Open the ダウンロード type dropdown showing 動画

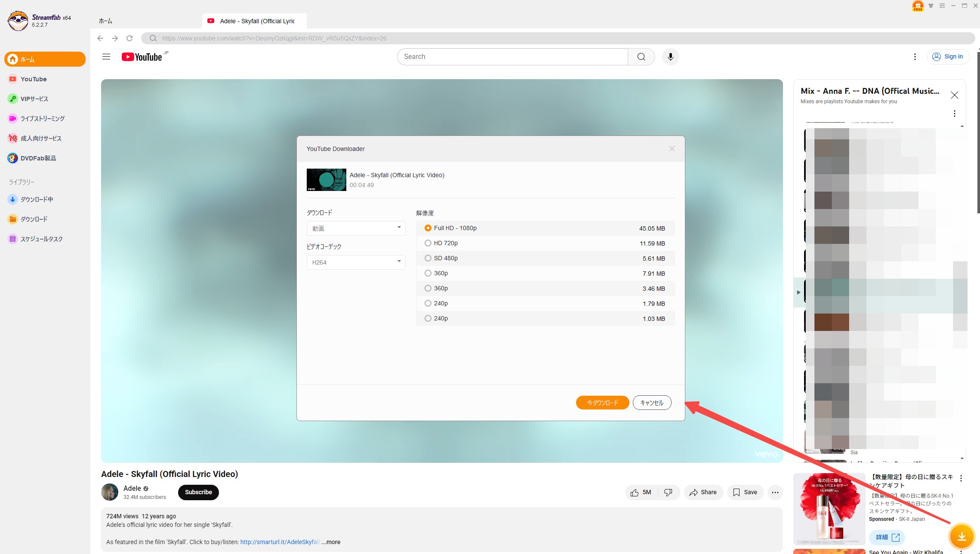click(356, 228)
